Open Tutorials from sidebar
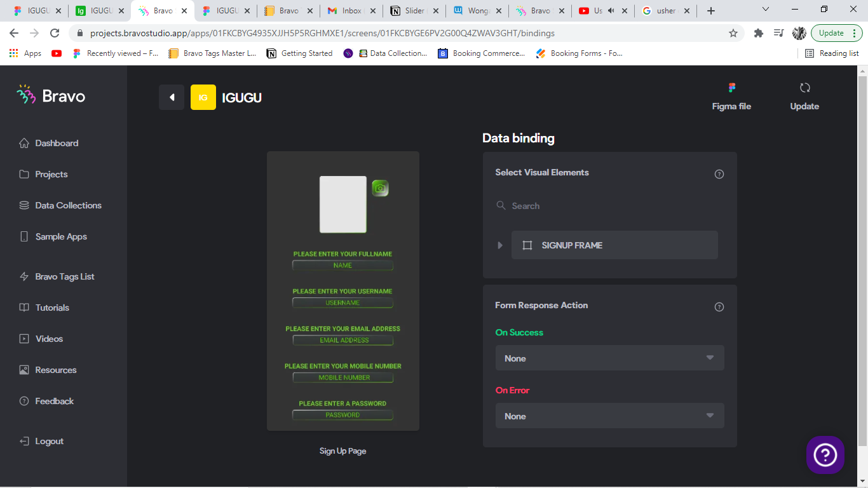Image resolution: width=868 pixels, height=488 pixels. coord(44,308)
